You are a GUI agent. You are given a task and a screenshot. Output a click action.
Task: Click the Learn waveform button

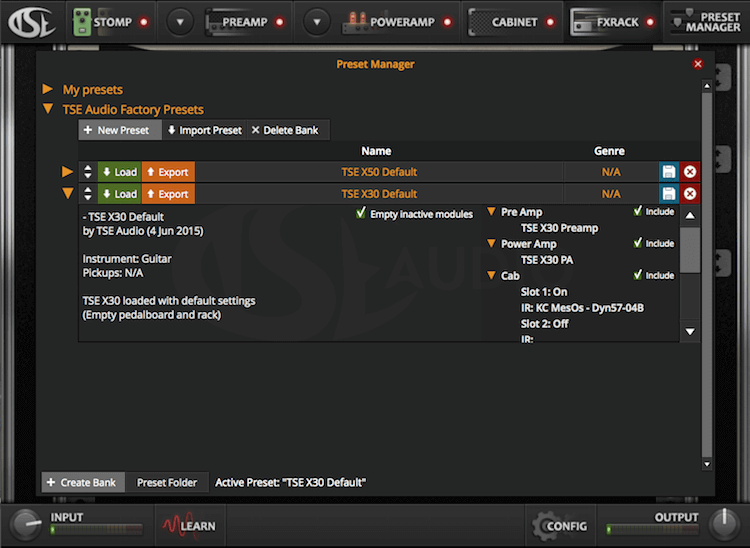(x=189, y=526)
